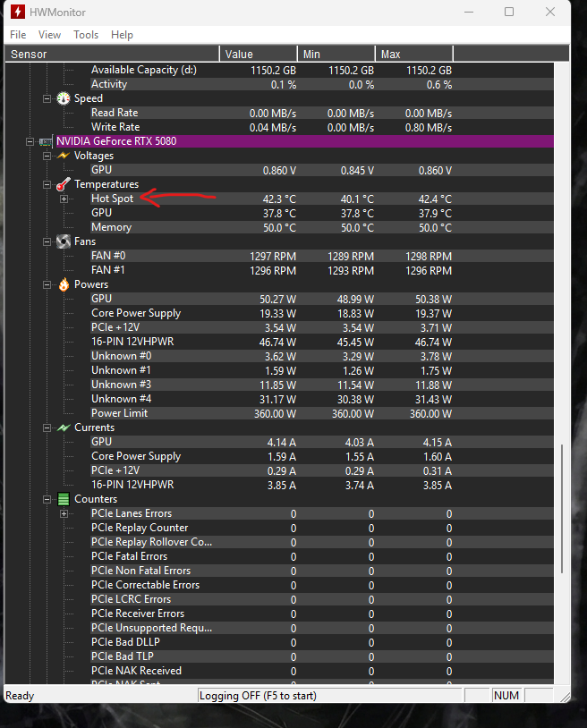Click the NUM status bar indicator
The height and width of the screenshot is (728, 587).
coord(506,696)
